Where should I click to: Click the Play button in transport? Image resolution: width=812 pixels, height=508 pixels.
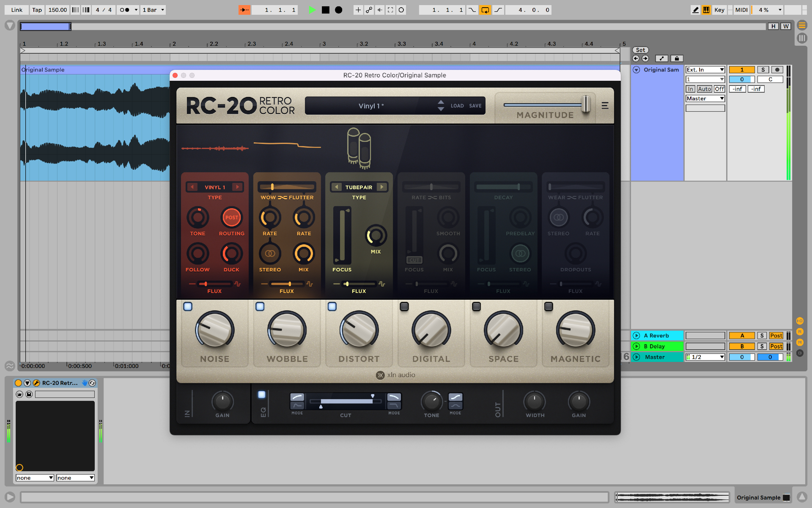coord(312,10)
